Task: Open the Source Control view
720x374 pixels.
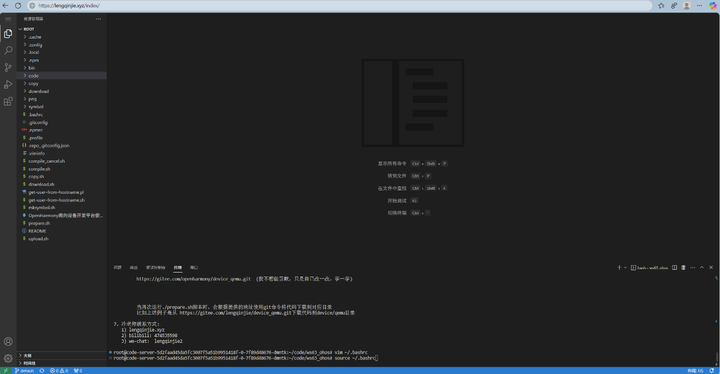Action: pos(8,68)
